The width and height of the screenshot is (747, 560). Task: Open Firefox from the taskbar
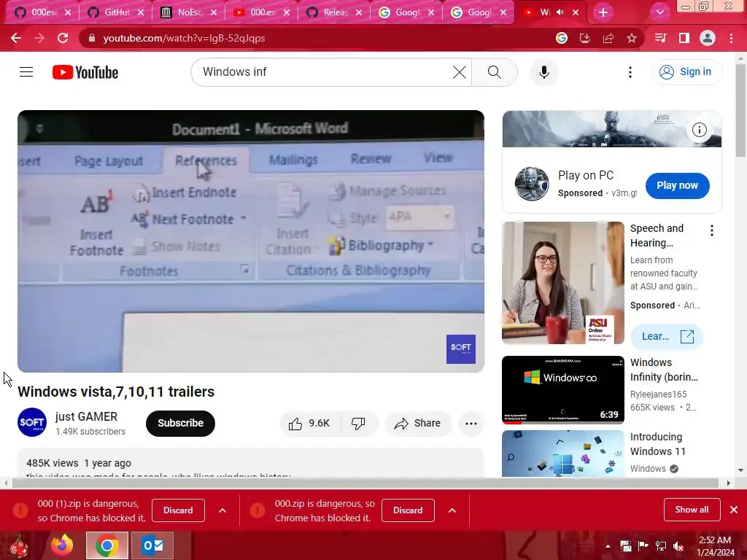[x=62, y=545]
